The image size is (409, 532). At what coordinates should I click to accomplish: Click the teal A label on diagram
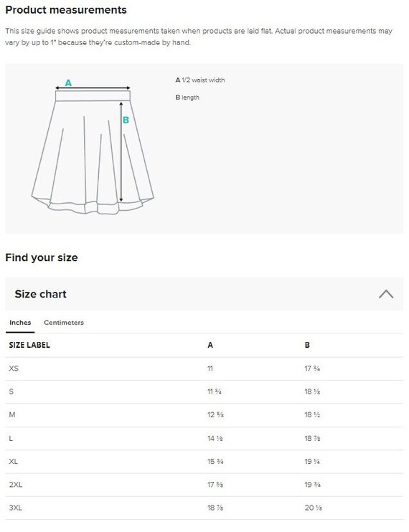(68, 82)
